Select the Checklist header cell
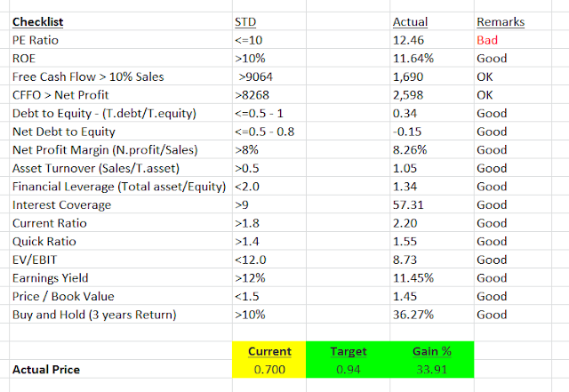Viewport: 569px width, 392px height. [121, 21]
